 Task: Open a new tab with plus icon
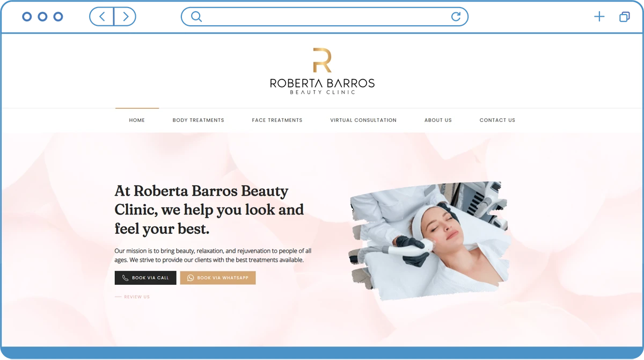[599, 17]
